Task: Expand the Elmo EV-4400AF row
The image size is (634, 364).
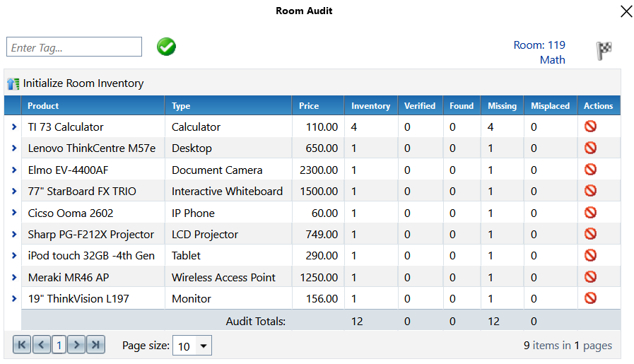Action: tap(14, 170)
